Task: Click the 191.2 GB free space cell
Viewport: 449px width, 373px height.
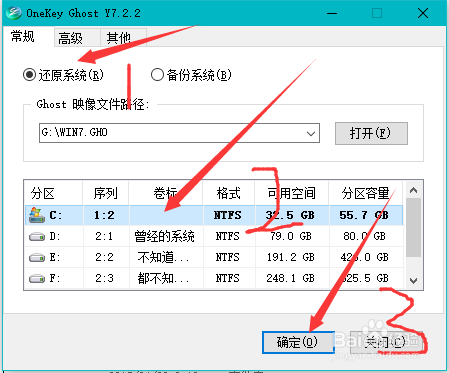Action: (291, 258)
